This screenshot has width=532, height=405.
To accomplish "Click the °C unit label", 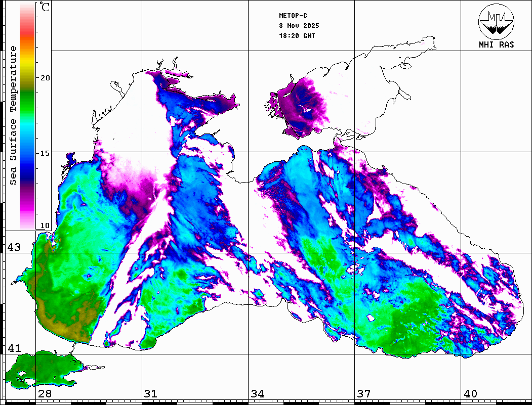I will point(45,8).
